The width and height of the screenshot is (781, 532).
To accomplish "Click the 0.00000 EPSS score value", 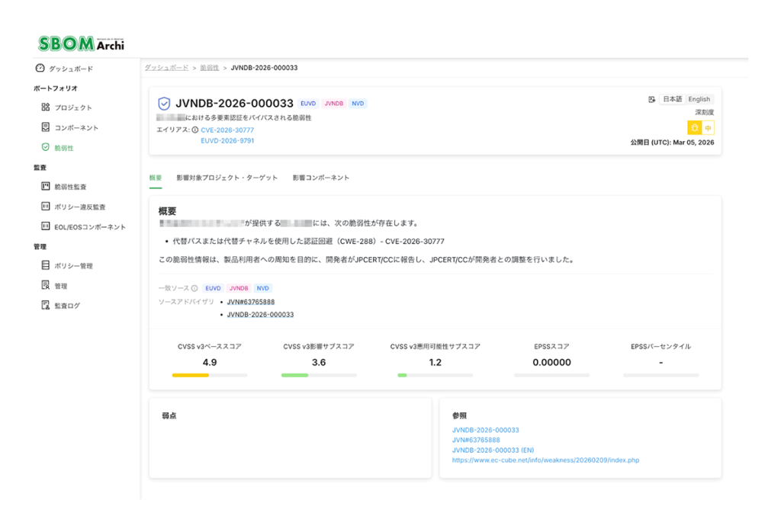I will 552,362.
